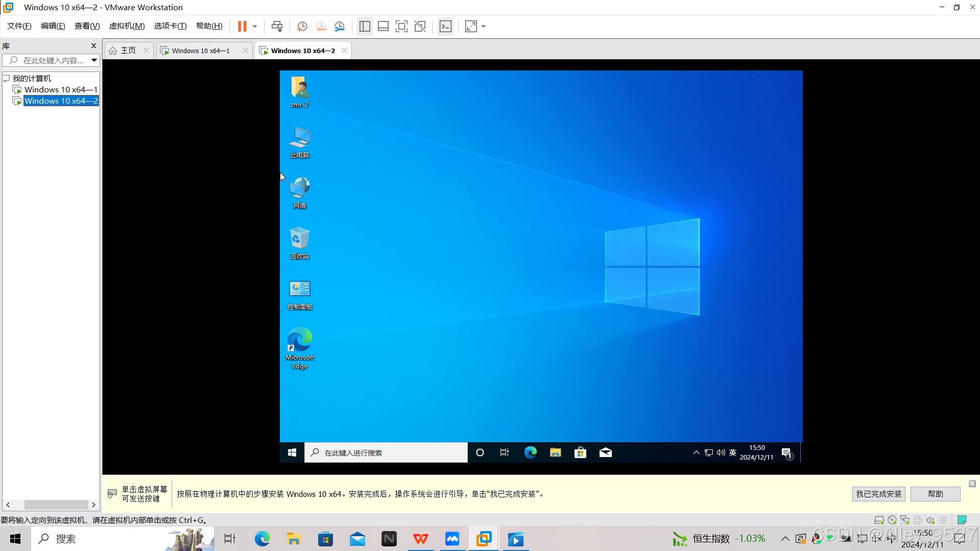980x551 pixels.
Task: Toggle the thumbnail bar view button
Action: (x=383, y=27)
